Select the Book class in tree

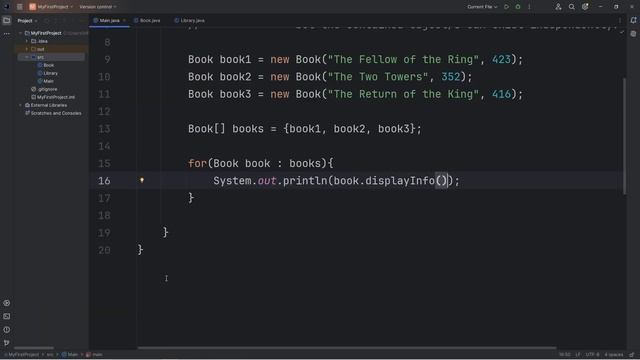click(x=46, y=65)
